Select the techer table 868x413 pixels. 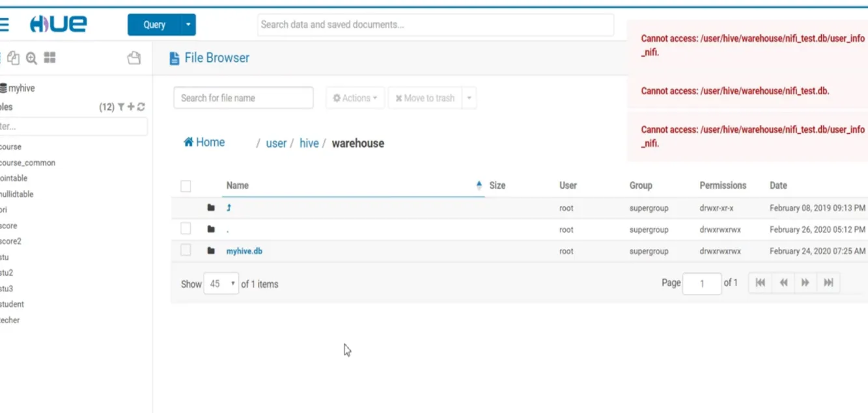click(x=10, y=320)
